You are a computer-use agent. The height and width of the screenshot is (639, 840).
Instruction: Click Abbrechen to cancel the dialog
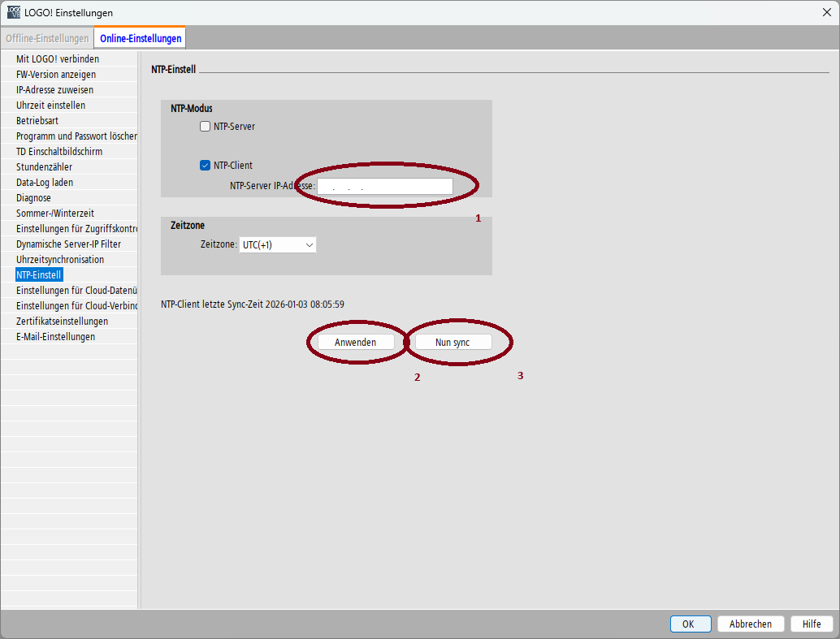[x=751, y=624]
